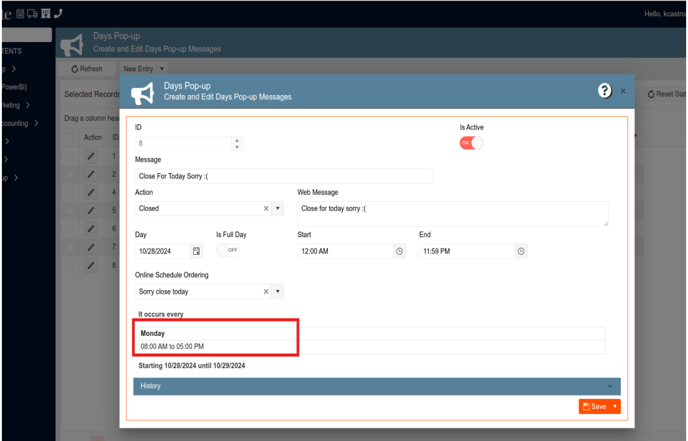
Task: Open the Day calendar picker icon
Action: (196, 251)
